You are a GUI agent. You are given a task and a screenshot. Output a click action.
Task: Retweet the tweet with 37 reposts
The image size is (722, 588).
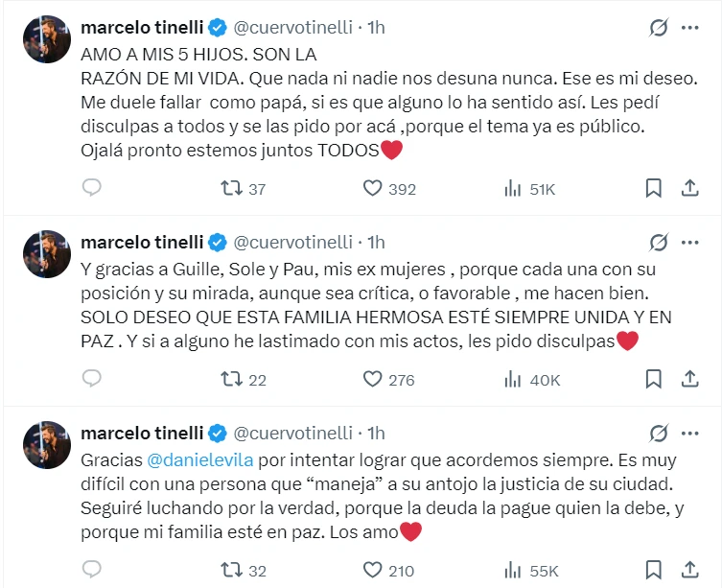232,189
